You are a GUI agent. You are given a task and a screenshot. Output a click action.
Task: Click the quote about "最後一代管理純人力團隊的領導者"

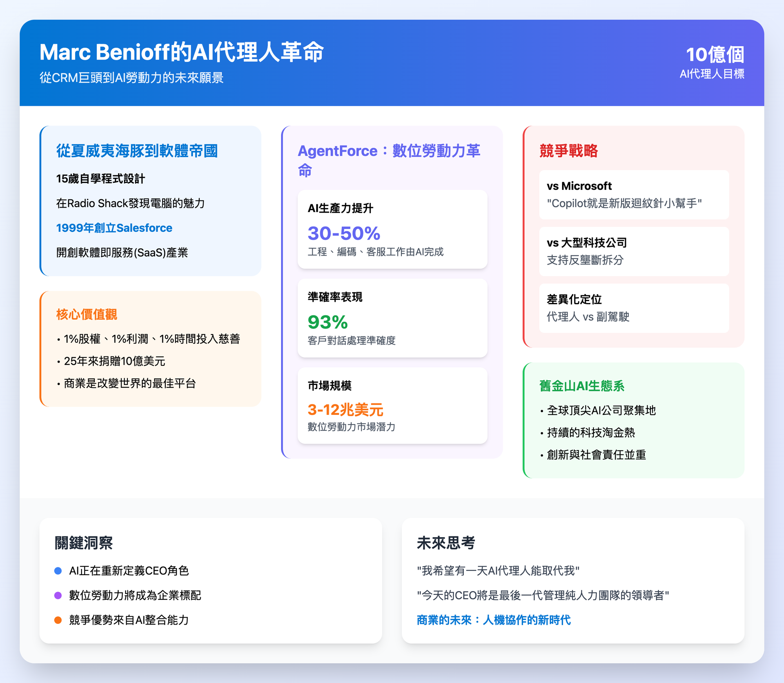(x=543, y=596)
